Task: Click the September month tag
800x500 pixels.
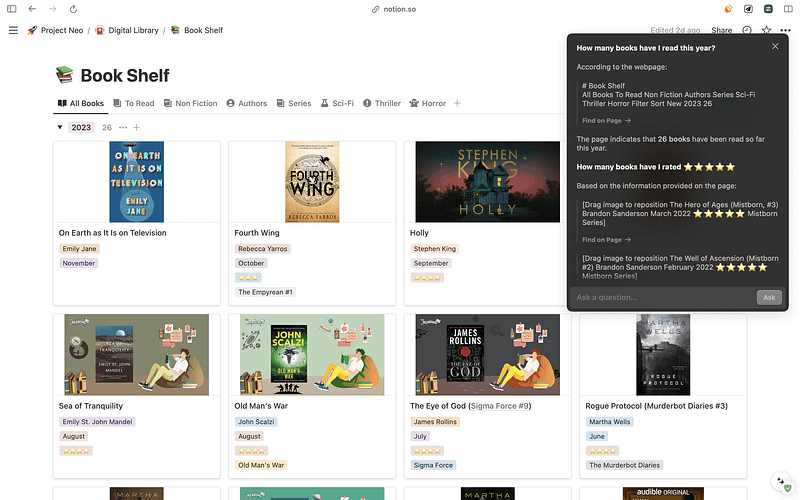Action: (x=431, y=263)
